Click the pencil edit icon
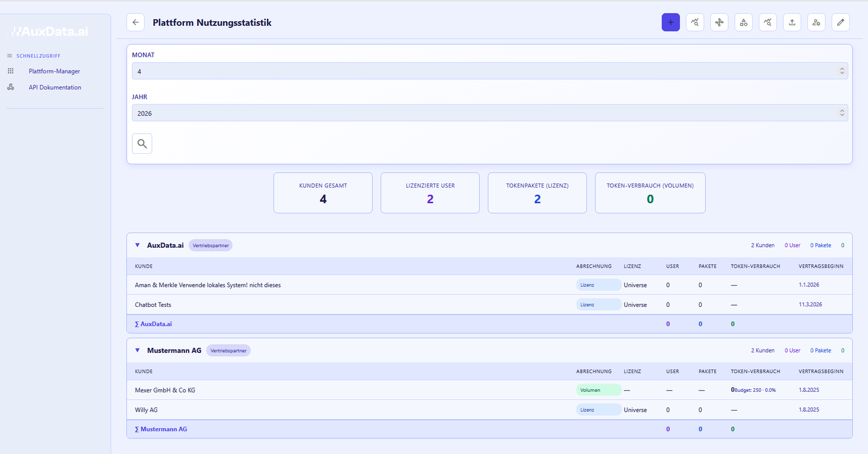 click(841, 22)
